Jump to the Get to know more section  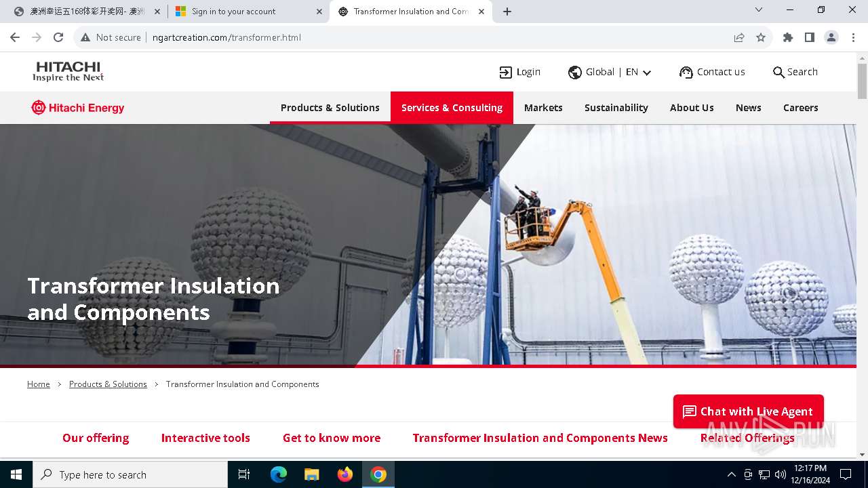(x=332, y=438)
